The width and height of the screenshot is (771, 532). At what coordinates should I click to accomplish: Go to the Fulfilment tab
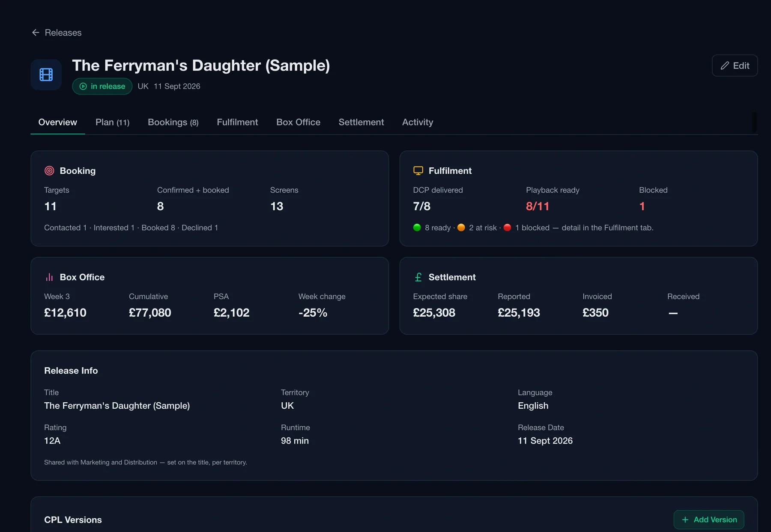pyautogui.click(x=237, y=122)
